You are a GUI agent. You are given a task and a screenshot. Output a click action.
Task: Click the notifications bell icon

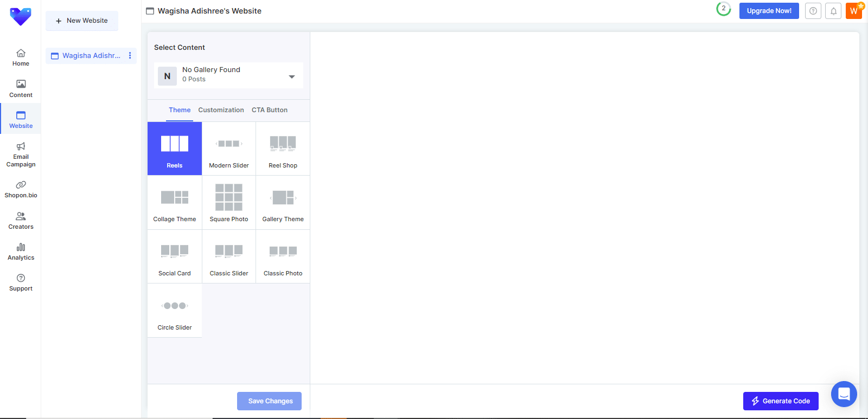pyautogui.click(x=833, y=11)
